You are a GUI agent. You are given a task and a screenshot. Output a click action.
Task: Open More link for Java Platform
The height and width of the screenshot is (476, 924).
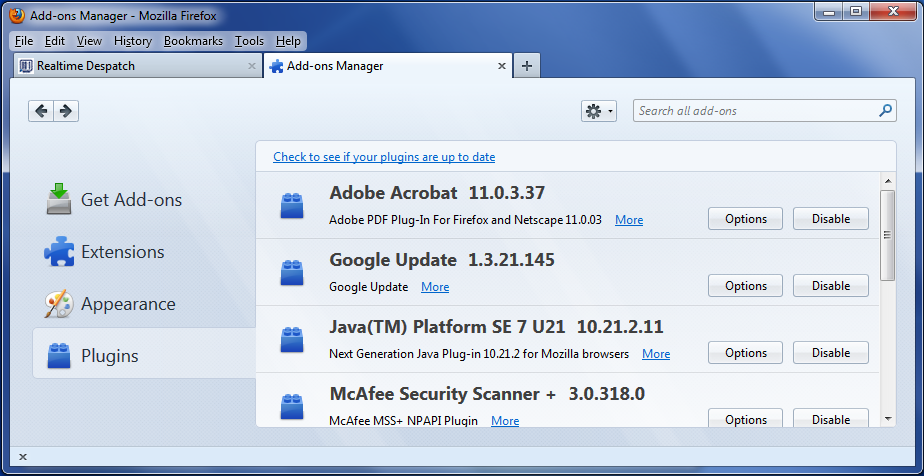(x=656, y=354)
